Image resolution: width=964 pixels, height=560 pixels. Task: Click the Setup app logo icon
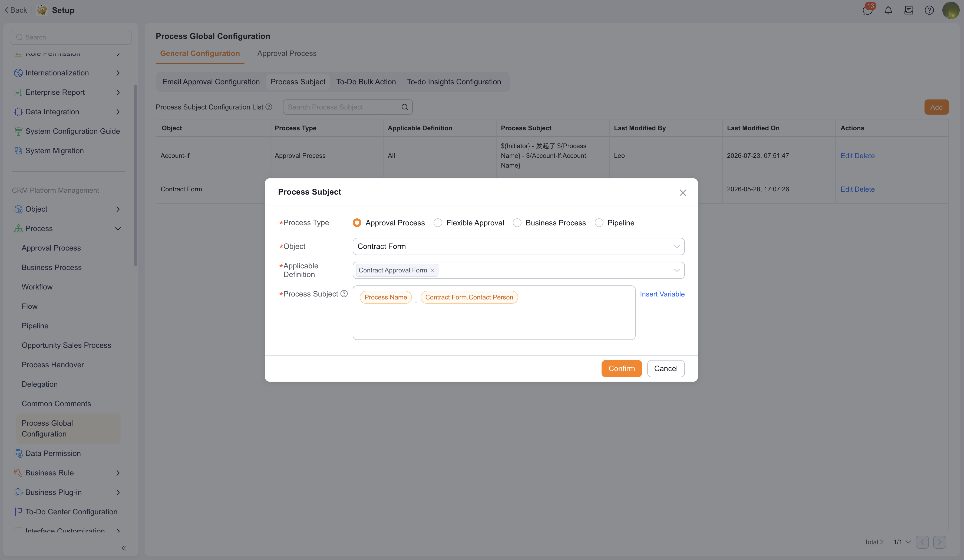42,10
